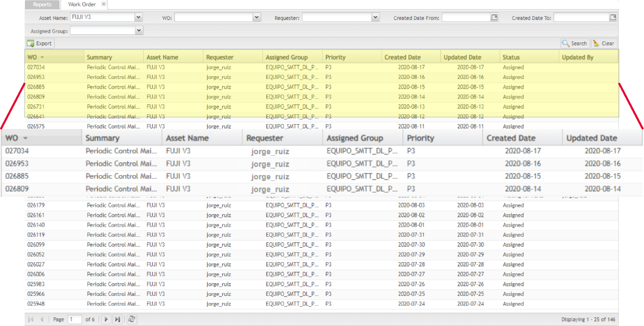Sort by the Assigned Group column header
The height and width of the screenshot is (326, 644).
[x=292, y=57]
